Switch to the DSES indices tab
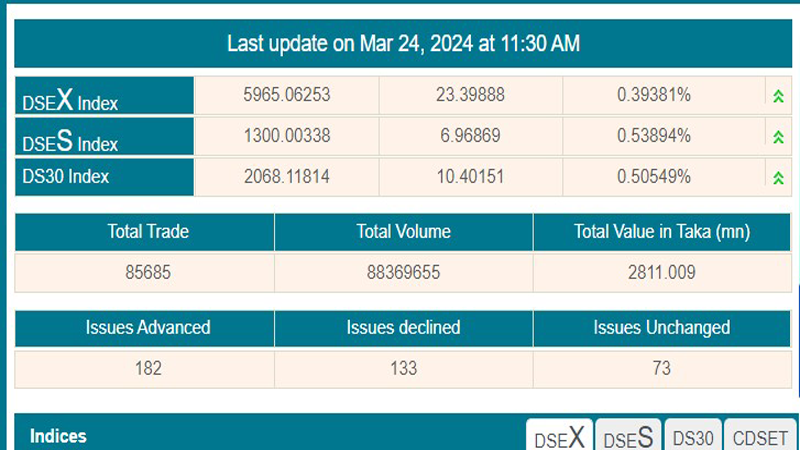The image size is (800, 450). click(628, 437)
